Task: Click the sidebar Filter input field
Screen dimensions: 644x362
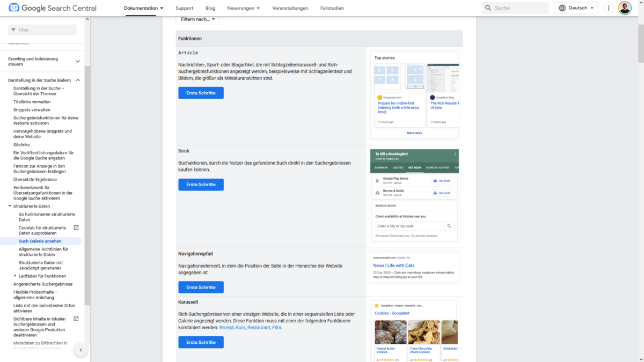Action: pos(42,30)
